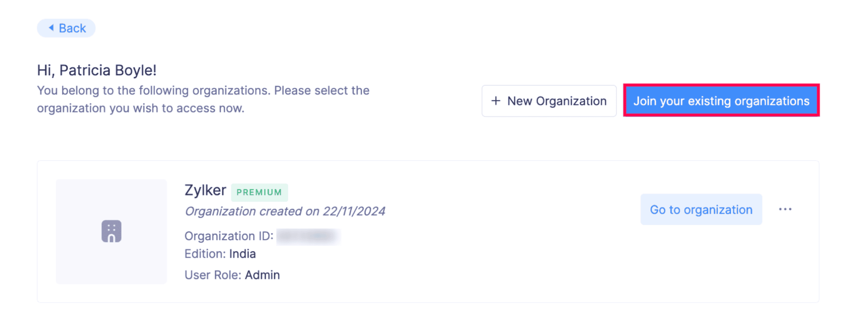868x309 pixels.
Task: Click the word Admin in User Role
Action: click(x=262, y=275)
